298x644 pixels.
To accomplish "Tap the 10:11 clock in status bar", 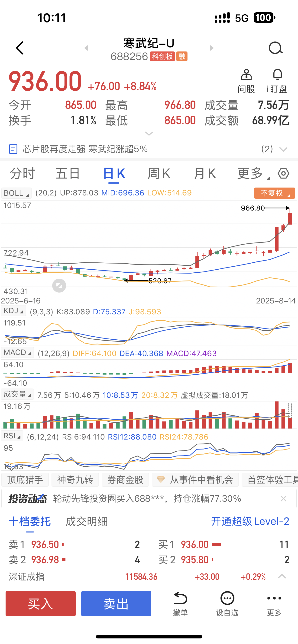I will pos(52,18).
